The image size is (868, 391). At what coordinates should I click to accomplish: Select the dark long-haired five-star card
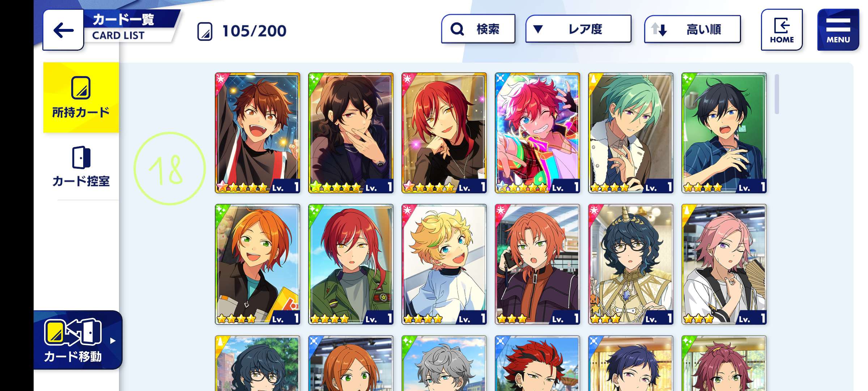(x=351, y=133)
